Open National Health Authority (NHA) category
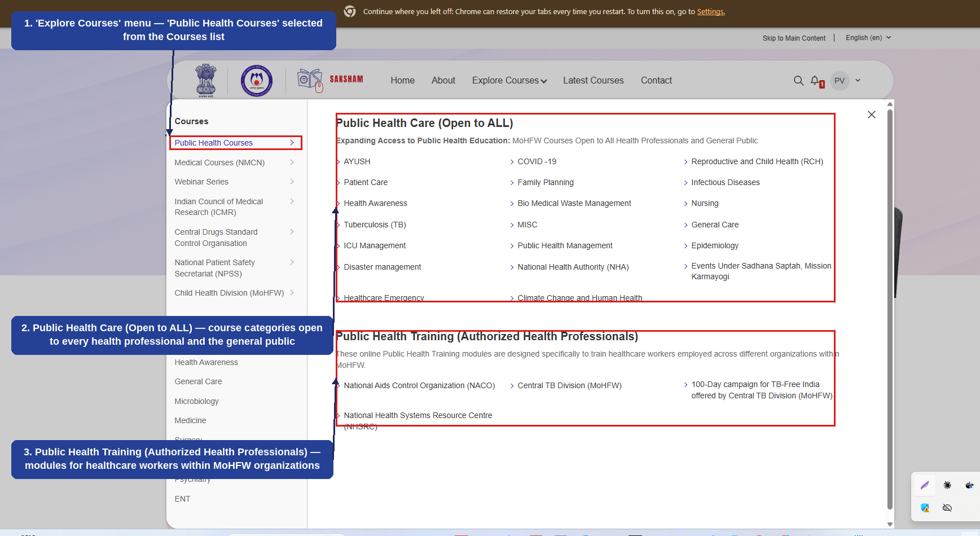 point(573,267)
